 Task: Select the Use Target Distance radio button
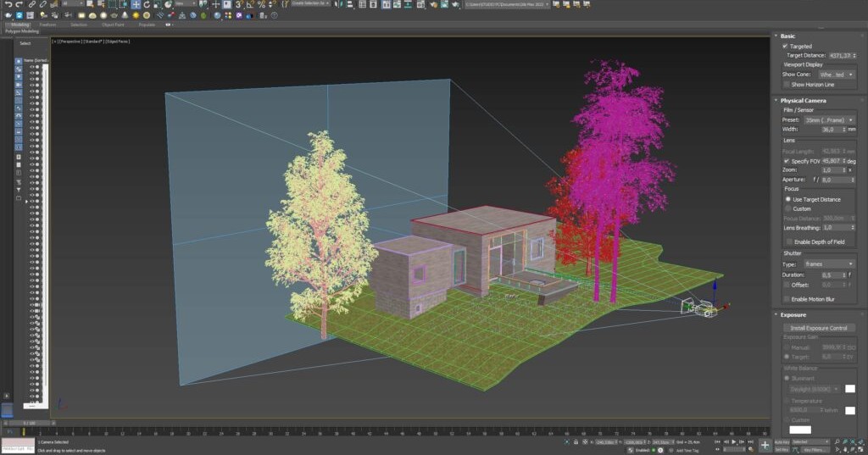tap(787, 199)
